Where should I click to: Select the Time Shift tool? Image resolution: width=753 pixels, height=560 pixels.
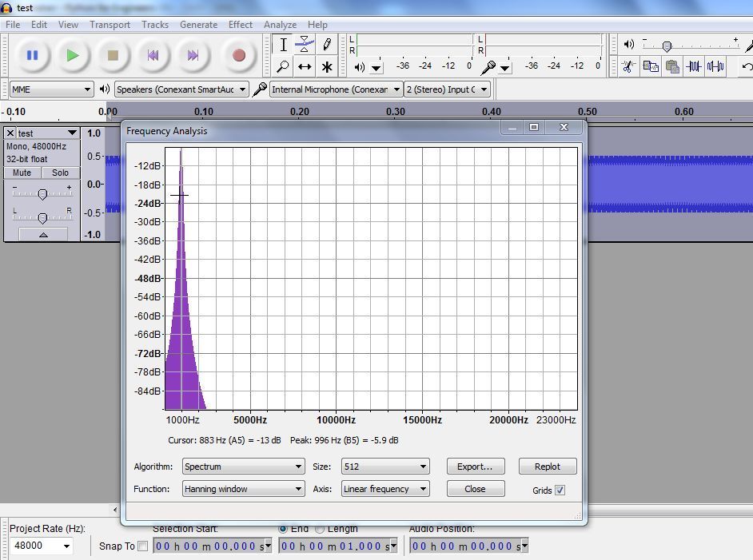(x=305, y=66)
